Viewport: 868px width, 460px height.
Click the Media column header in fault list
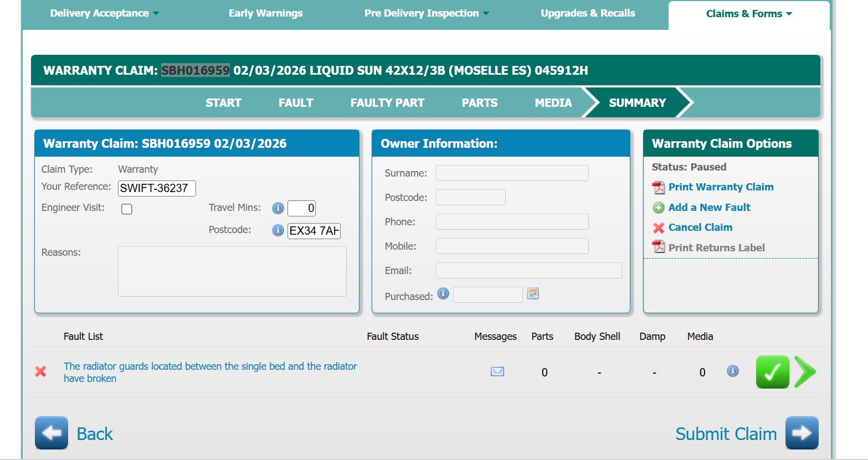pos(700,337)
